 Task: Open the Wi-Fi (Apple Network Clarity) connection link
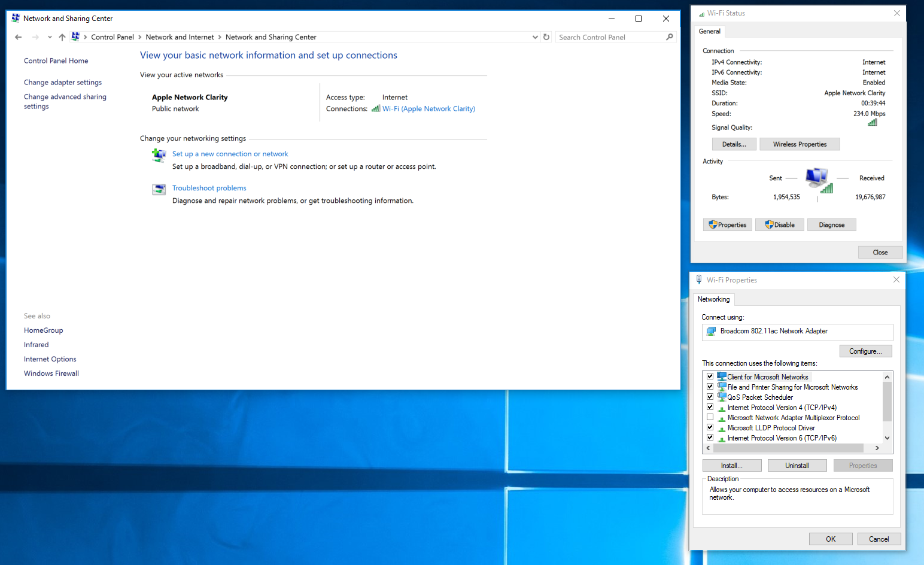pyautogui.click(x=428, y=108)
